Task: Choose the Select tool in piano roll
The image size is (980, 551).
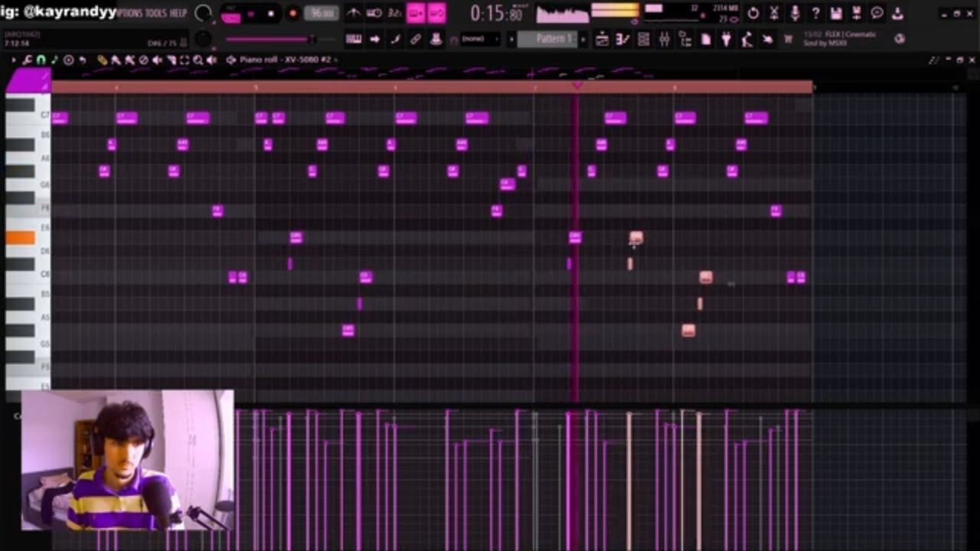Action: (x=185, y=60)
